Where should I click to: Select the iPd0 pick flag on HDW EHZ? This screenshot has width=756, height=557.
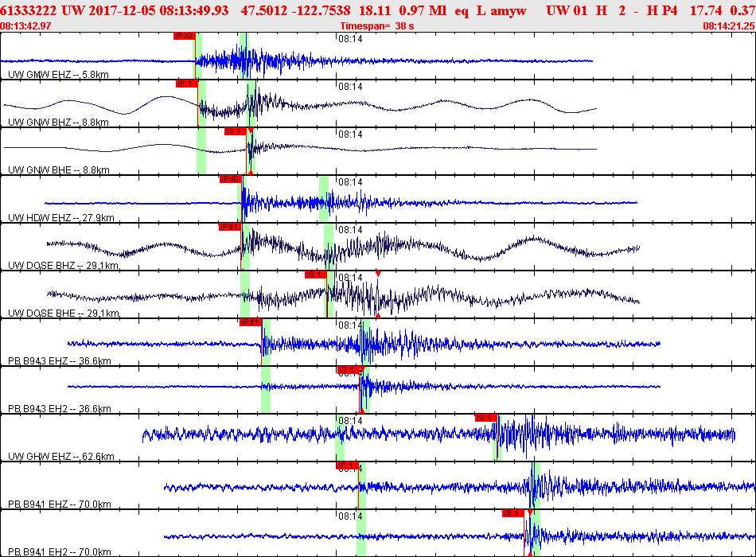pyautogui.click(x=230, y=179)
